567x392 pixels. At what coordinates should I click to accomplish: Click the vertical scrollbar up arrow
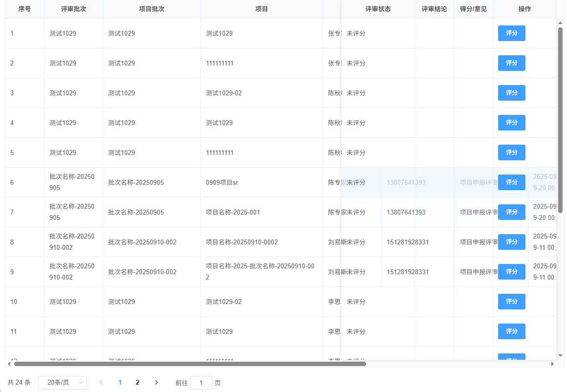point(560,22)
